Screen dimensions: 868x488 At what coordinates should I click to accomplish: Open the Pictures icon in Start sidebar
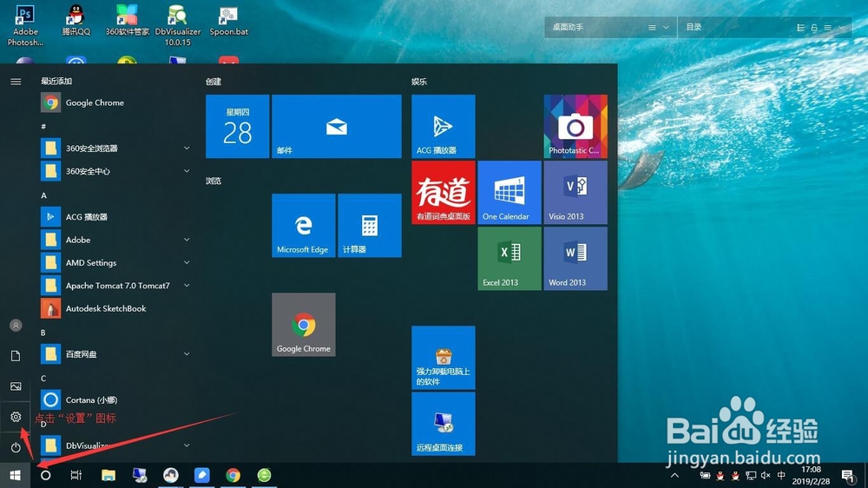coord(16,386)
